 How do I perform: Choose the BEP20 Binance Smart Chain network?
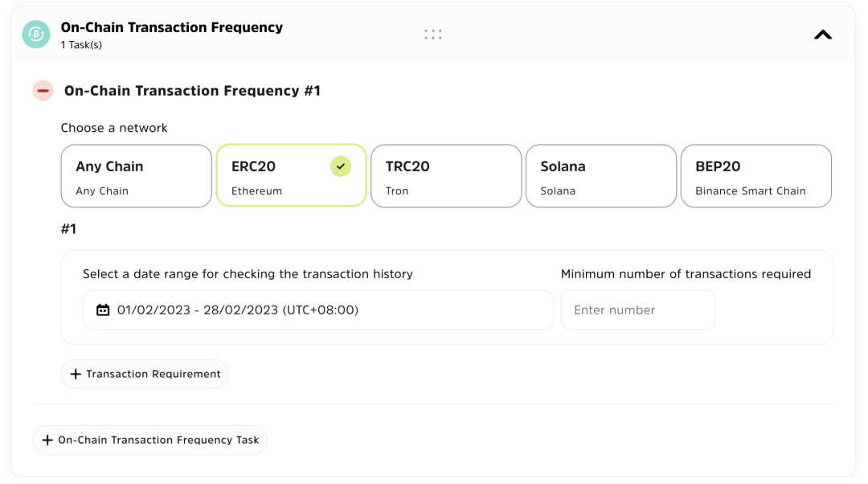pyautogui.click(x=755, y=176)
